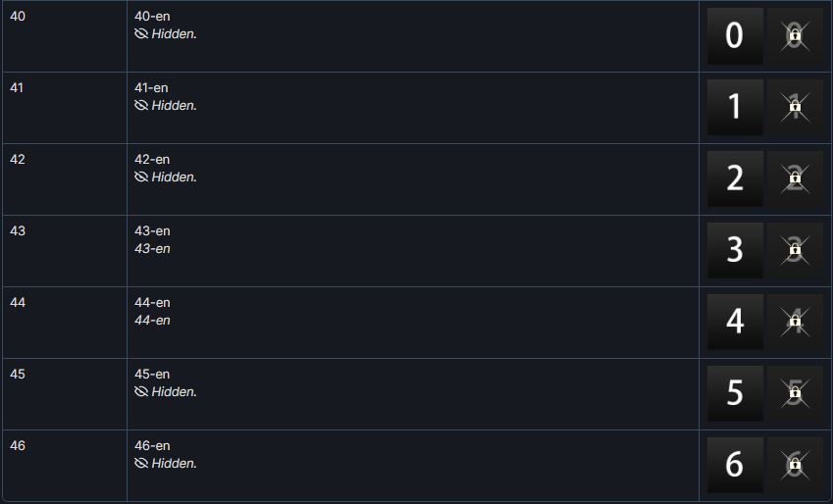Click the locked crossed-out 3 icon

(795, 251)
